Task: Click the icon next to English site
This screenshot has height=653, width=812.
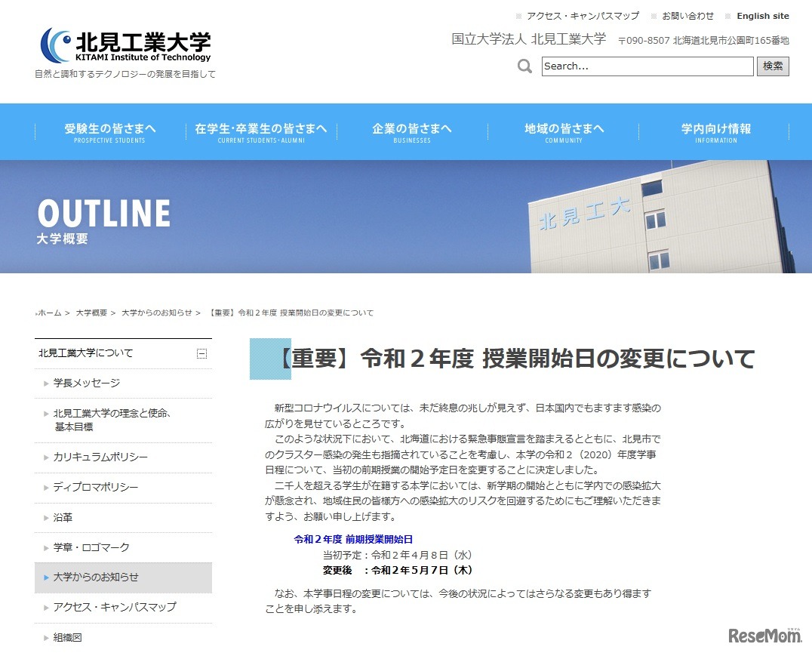Action: [727, 15]
